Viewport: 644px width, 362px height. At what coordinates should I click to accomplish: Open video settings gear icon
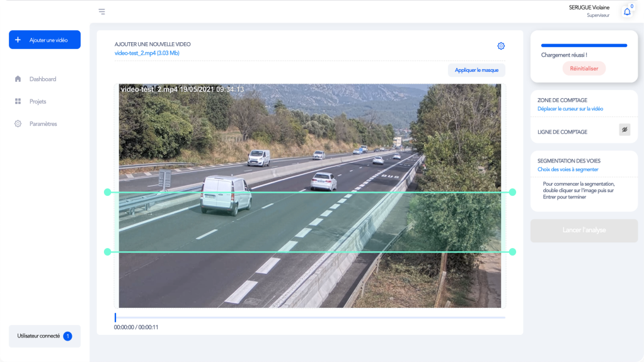pyautogui.click(x=501, y=46)
